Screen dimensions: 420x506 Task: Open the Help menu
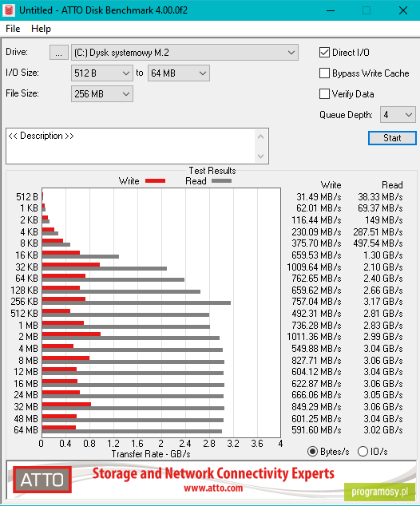pos(41,29)
